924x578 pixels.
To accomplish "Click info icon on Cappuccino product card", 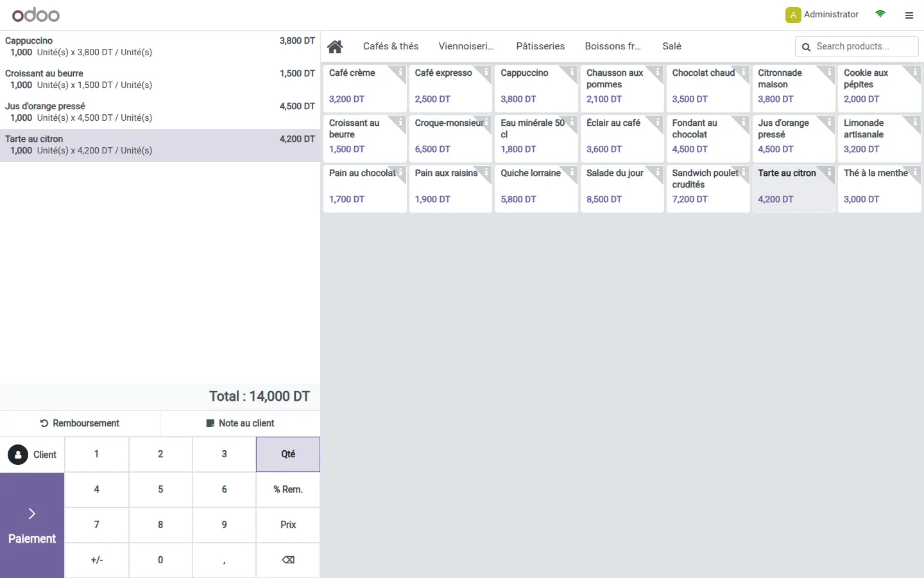I will (572, 72).
